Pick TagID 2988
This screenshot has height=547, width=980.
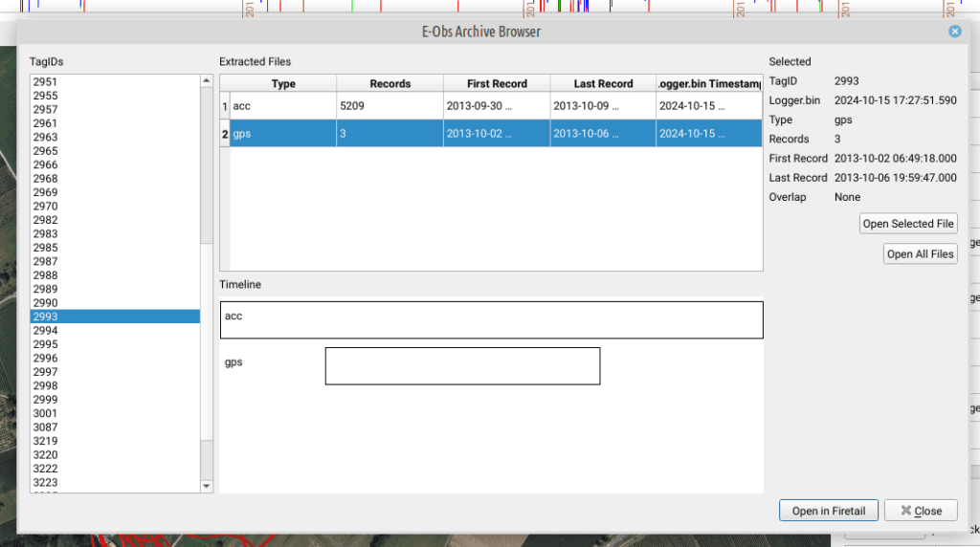pyautogui.click(x=115, y=274)
